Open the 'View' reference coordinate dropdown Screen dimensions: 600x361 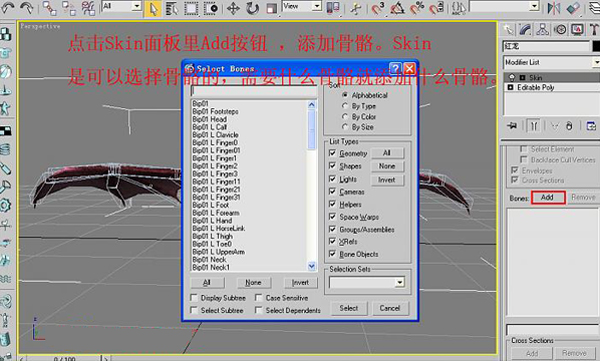pos(316,6)
